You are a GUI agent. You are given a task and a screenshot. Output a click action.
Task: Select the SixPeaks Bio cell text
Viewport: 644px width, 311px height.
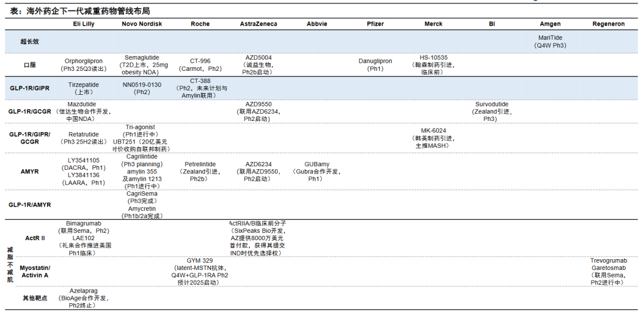[x=258, y=238]
